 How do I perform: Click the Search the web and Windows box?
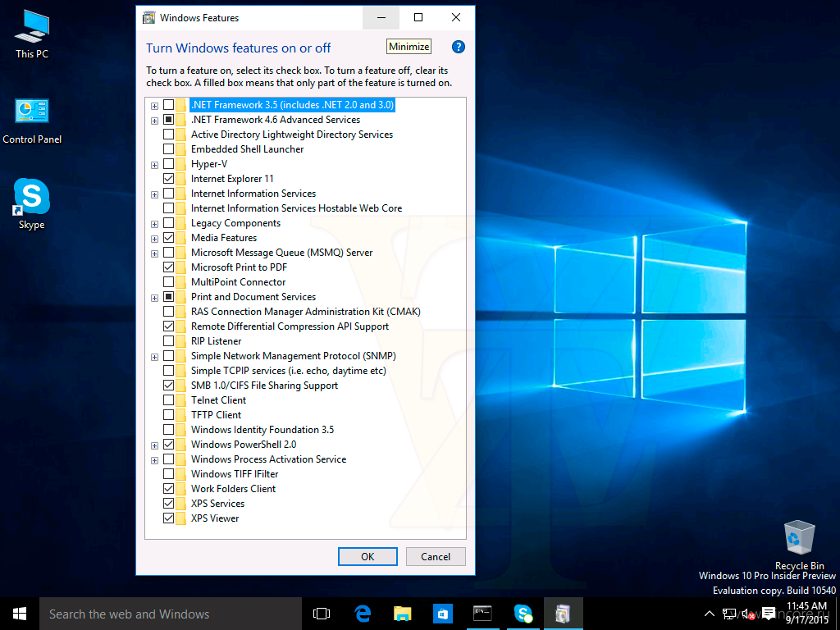[171, 614]
